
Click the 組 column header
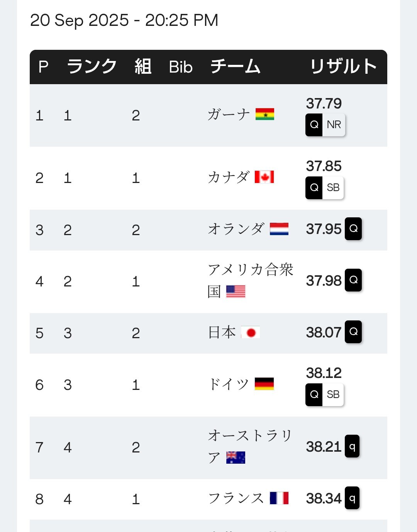[x=143, y=67]
